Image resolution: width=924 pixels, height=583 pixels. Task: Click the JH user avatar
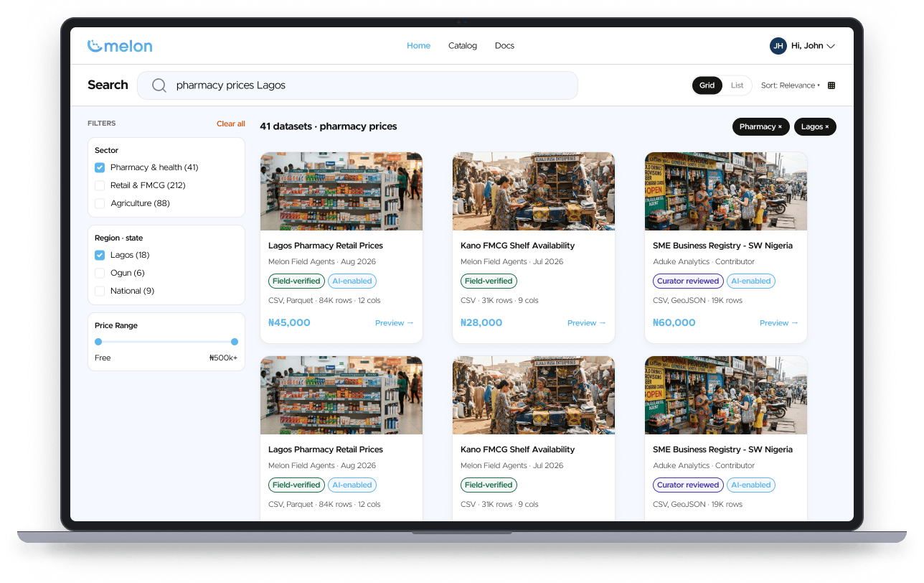coord(778,46)
